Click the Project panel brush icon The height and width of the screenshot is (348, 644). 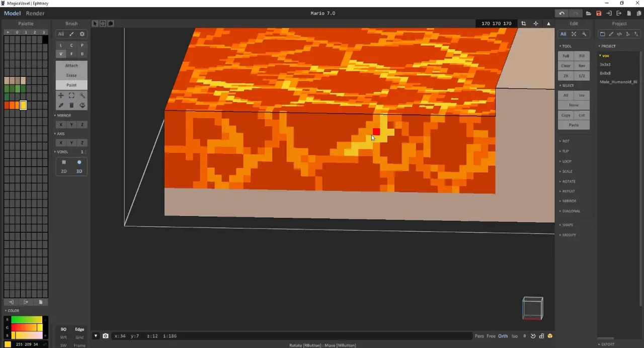(611, 34)
